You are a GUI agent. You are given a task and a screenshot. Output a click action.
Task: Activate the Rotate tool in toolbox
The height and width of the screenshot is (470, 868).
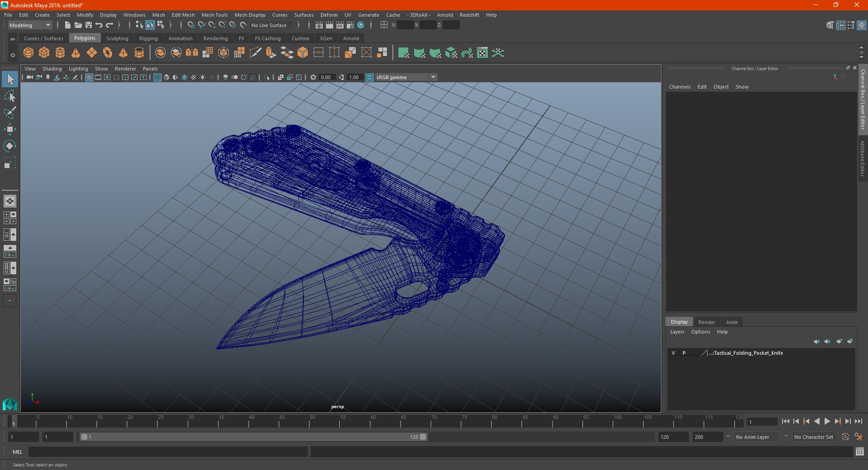tap(9, 146)
